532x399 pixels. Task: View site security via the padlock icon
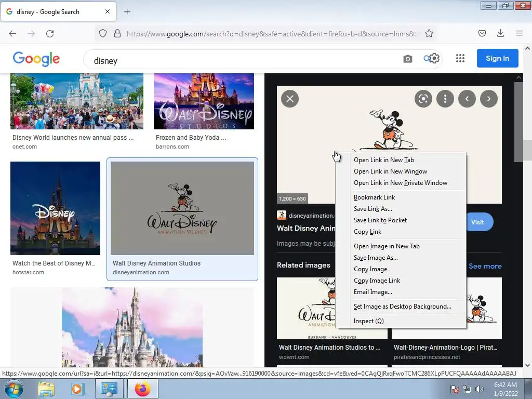(117, 34)
